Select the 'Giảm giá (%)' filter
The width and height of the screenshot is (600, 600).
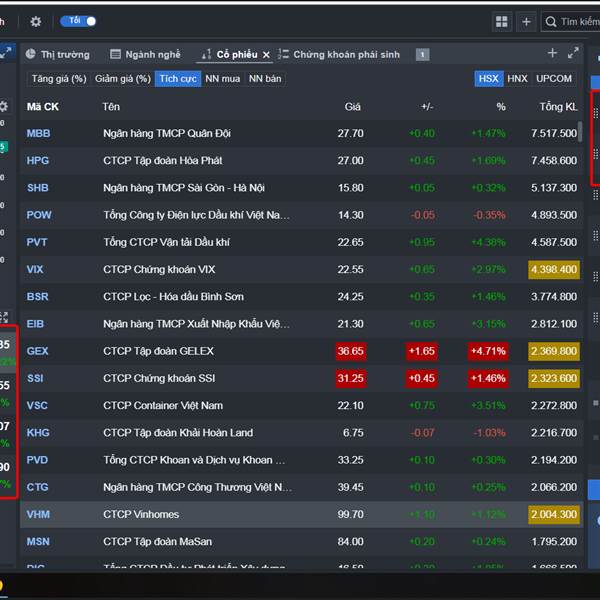pyautogui.click(x=122, y=78)
